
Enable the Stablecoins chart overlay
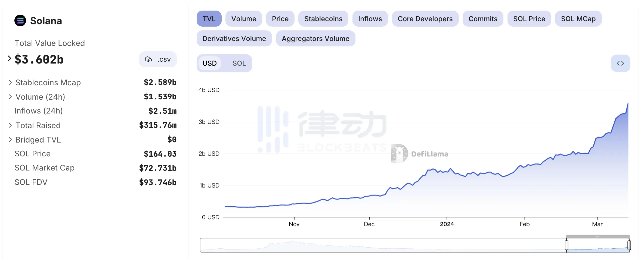point(323,19)
